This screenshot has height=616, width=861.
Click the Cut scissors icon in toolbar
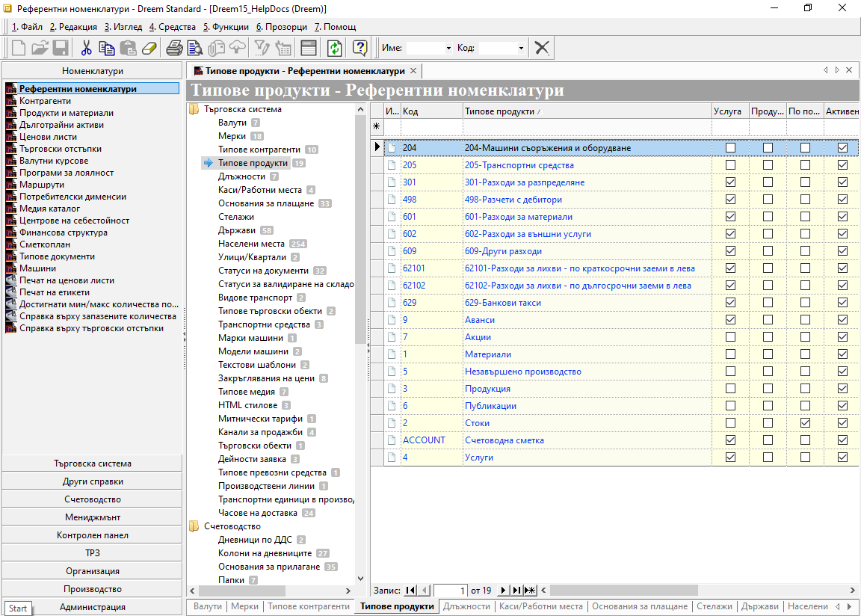coord(87,48)
